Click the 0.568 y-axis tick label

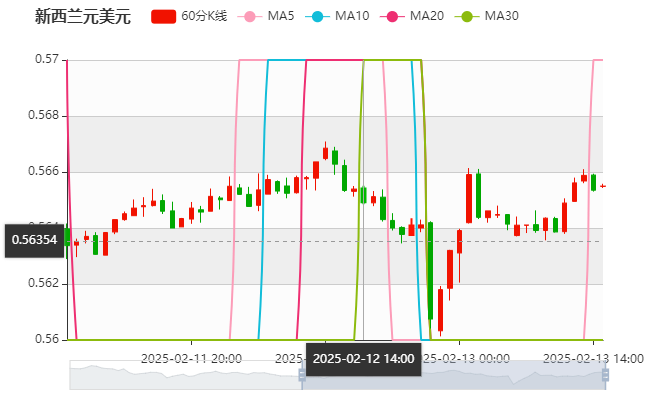click(x=45, y=115)
